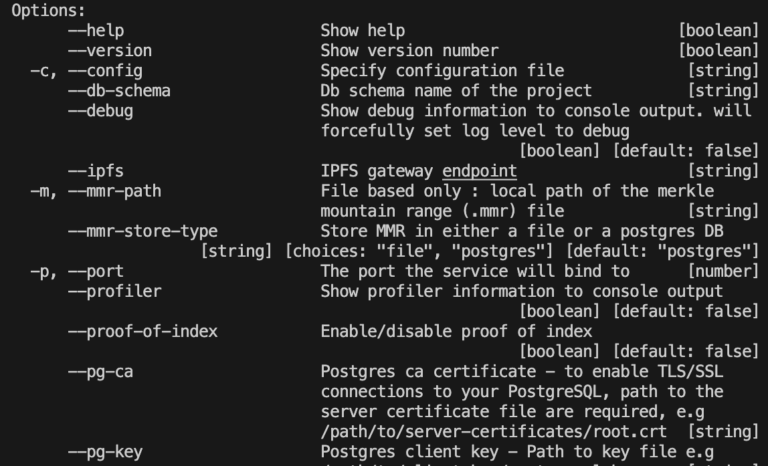Click "[default: false]" under the --debug description
This screenshot has height=466, width=768.
686,151
